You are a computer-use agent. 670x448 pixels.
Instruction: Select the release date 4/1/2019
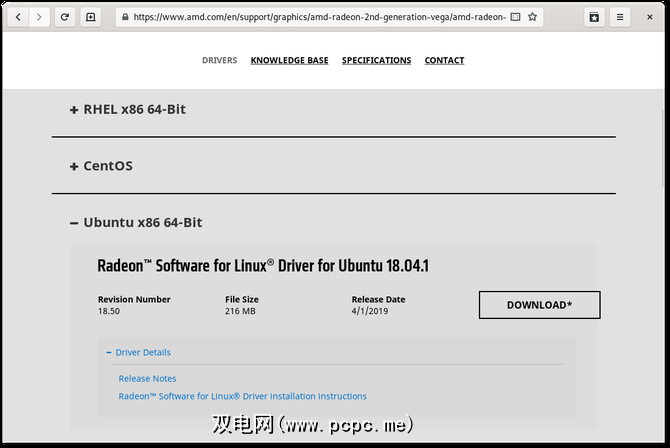tap(370, 311)
